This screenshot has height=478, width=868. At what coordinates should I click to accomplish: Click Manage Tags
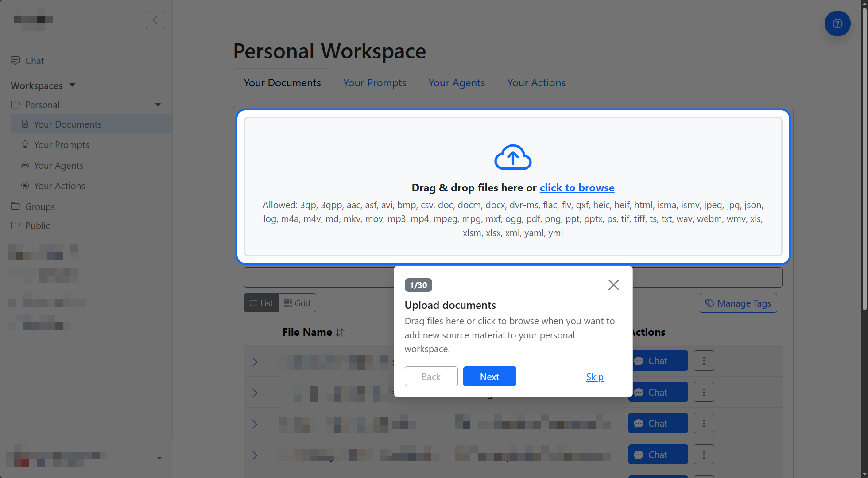pyautogui.click(x=738, y=303)
